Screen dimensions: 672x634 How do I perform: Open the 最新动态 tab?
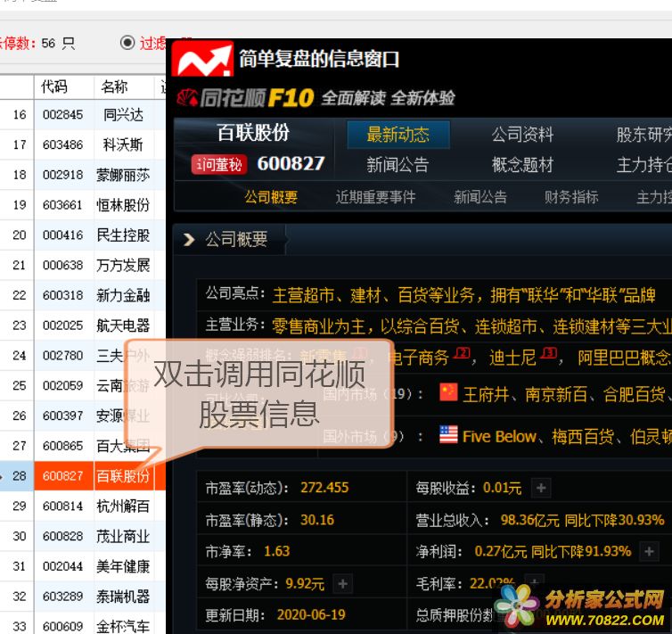coord(398,135)
